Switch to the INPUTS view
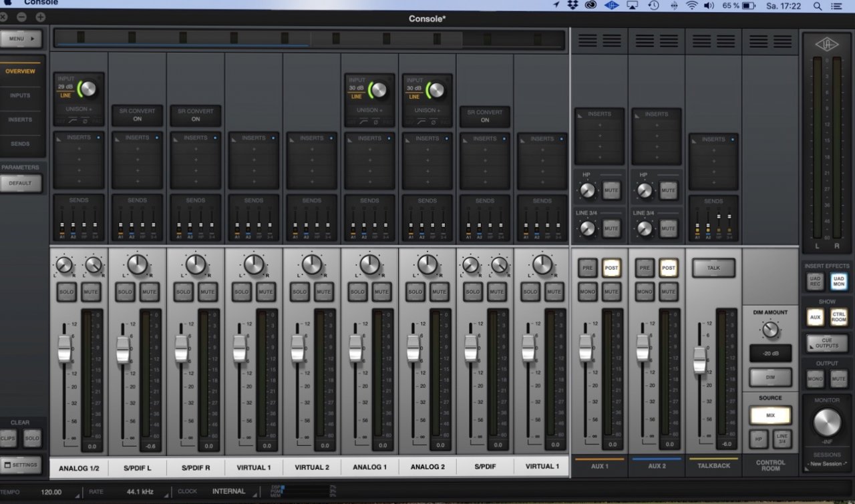This screenshot has height=504, width=855. click(20, 95)
